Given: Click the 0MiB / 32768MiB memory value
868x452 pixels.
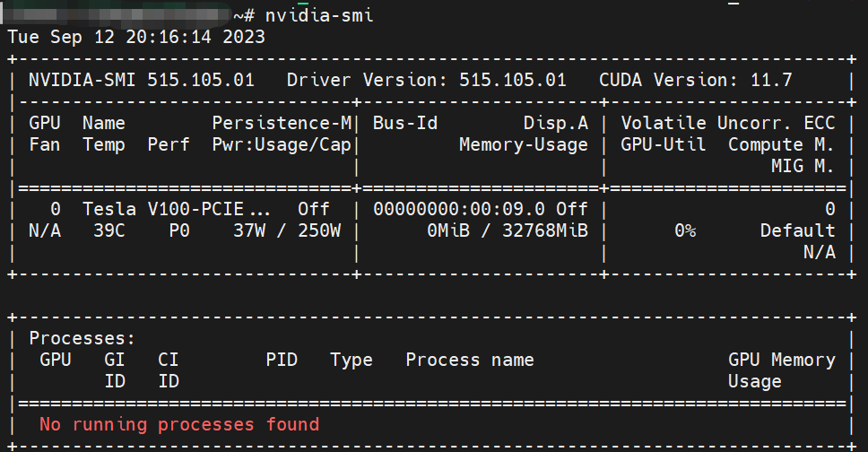Looking at the screenshot, I should [x=507, y=230].
